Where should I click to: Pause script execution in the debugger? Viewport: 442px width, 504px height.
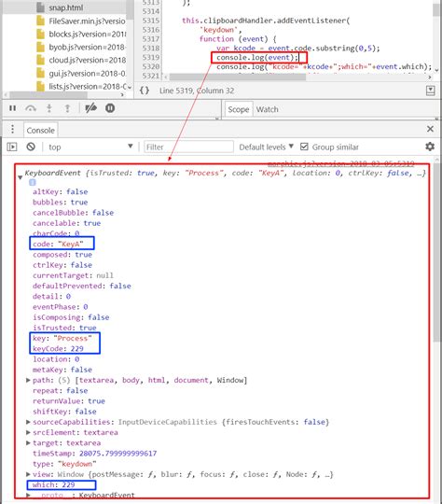point(12,108)
